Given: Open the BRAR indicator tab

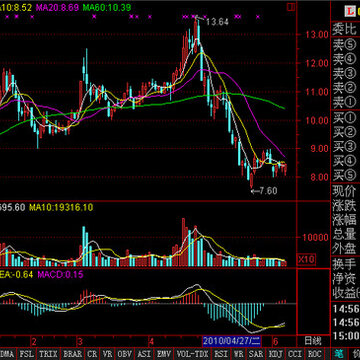Looking at the screenshot, I should coord(72,354).
